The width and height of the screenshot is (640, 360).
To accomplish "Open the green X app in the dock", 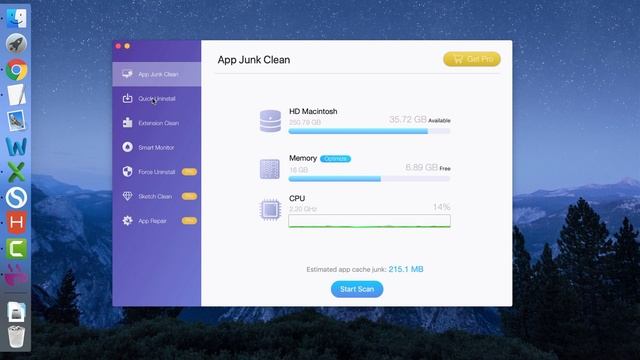I will [16, 172].
